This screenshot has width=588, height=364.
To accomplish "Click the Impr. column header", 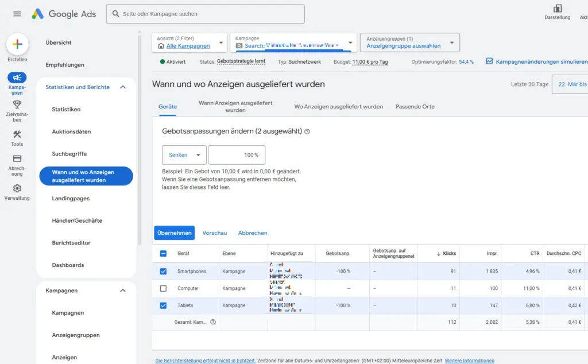I will tap(492, 253).
